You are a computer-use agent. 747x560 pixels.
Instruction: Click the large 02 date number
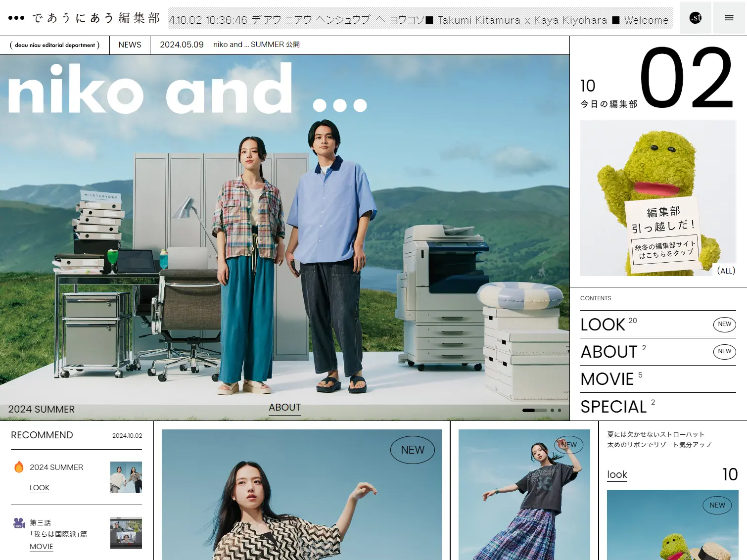pyautogui.click(x=687, y=77)
